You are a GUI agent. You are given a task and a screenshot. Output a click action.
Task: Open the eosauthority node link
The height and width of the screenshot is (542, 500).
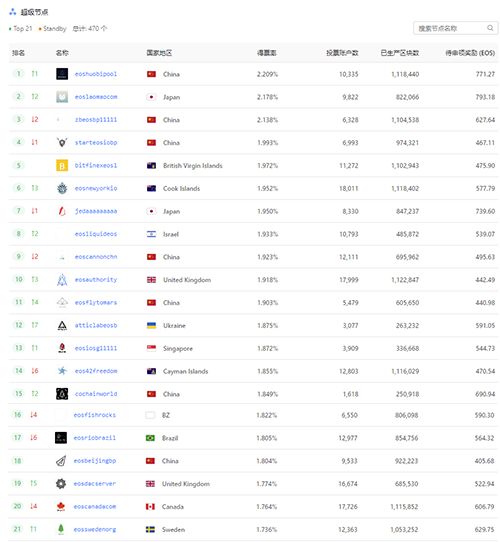click(x=96, y=280)
